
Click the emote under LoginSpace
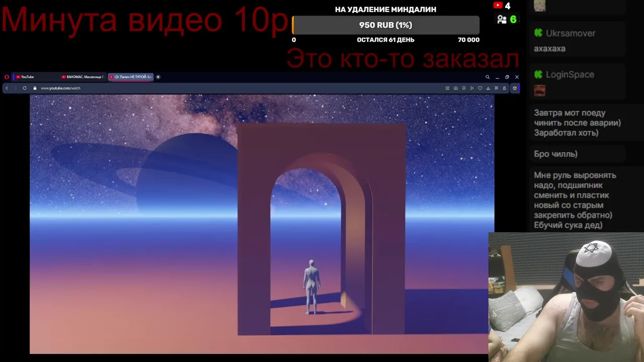click(539, 90)
